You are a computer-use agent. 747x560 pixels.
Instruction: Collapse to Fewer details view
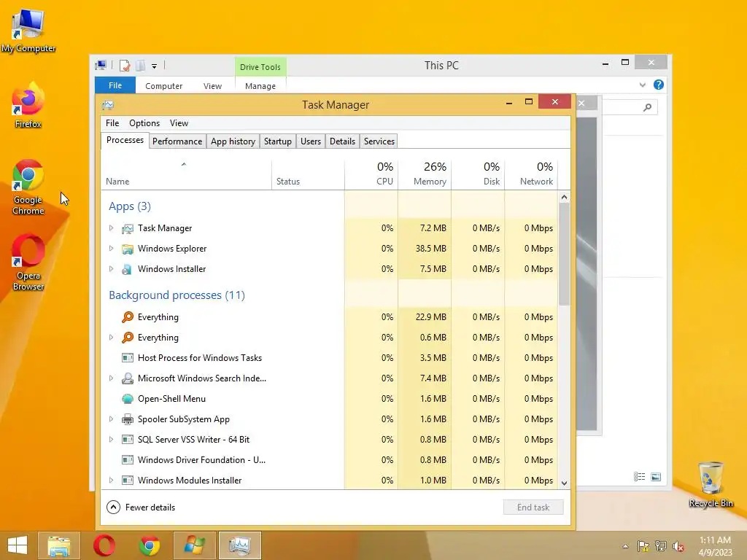coord(141,507)
